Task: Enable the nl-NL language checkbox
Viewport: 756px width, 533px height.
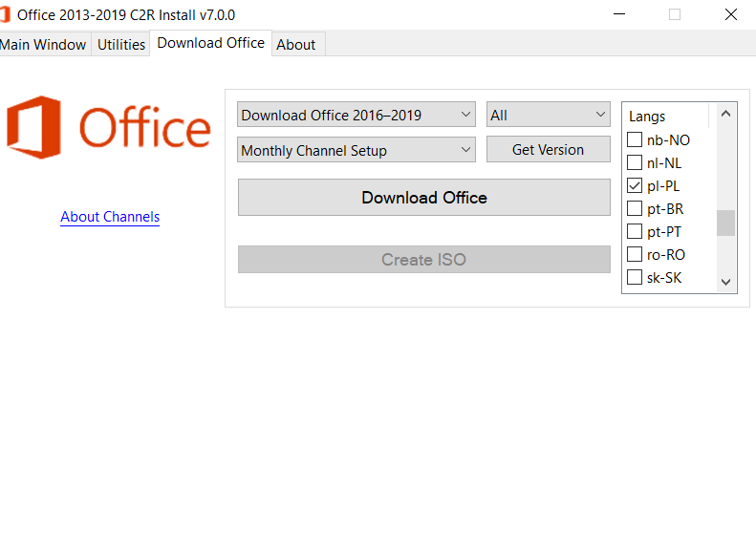Action: (635, 163)
